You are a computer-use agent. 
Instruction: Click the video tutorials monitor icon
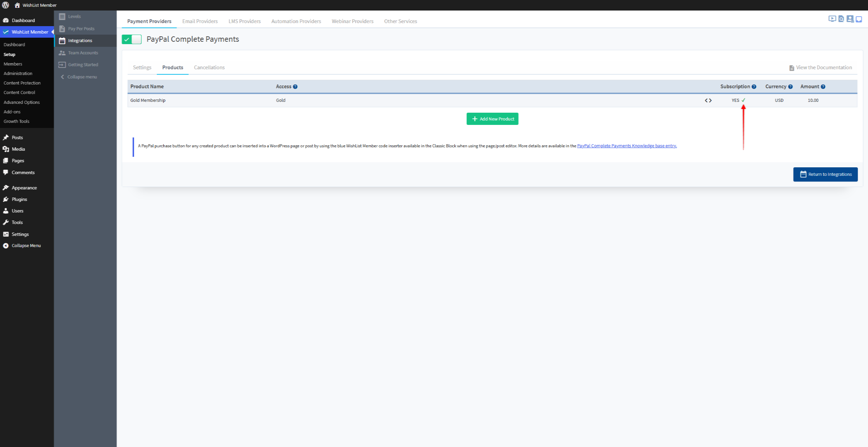(832, 19)
